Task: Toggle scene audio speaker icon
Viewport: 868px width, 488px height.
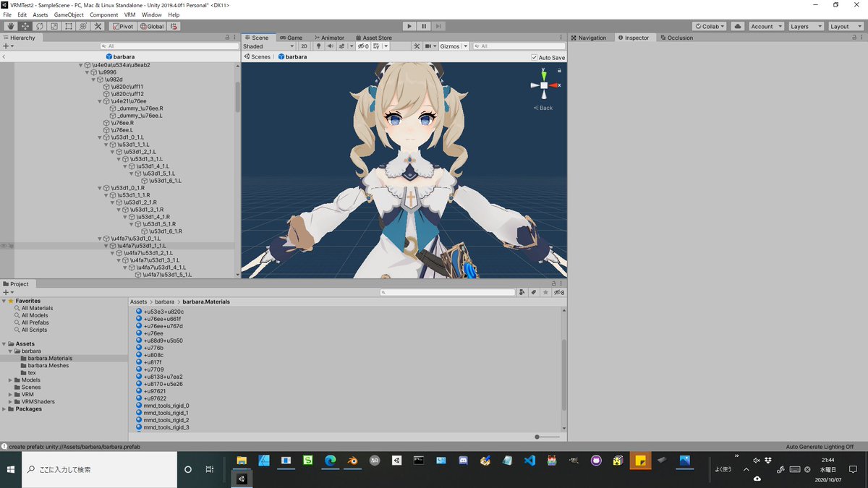Action: point(331,46)
